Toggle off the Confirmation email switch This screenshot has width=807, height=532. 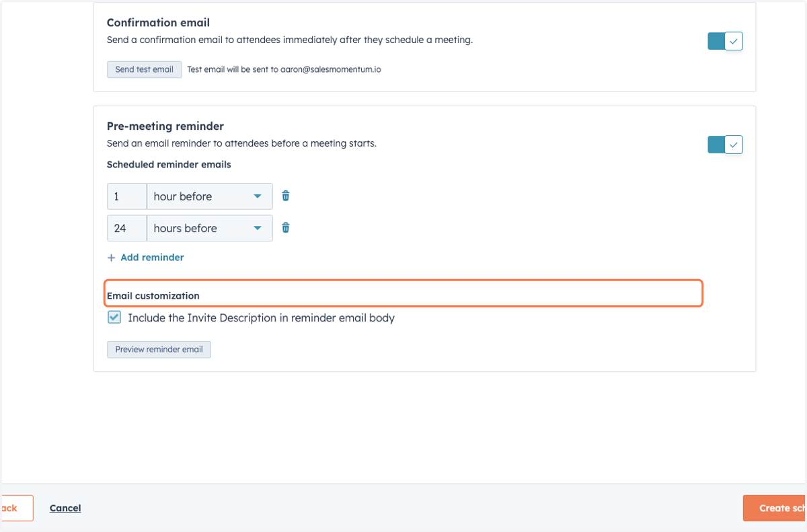click(725, 41)
